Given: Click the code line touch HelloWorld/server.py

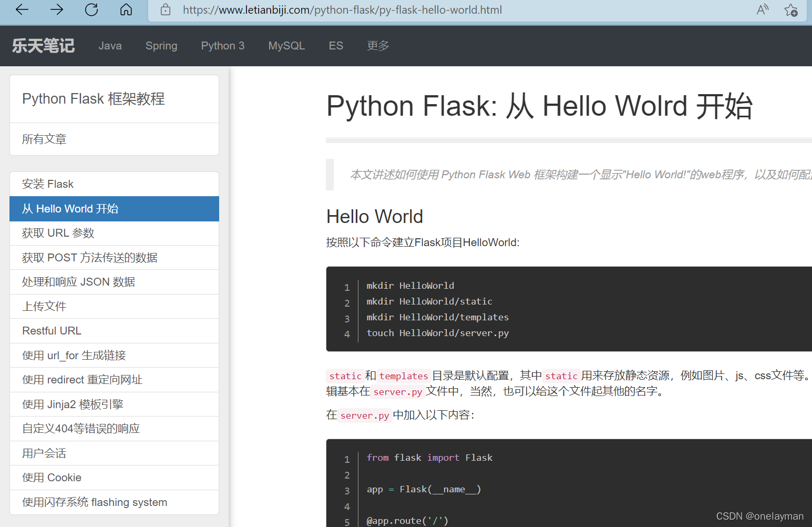Looking at the screenshot, I should [x=437, y=333].
